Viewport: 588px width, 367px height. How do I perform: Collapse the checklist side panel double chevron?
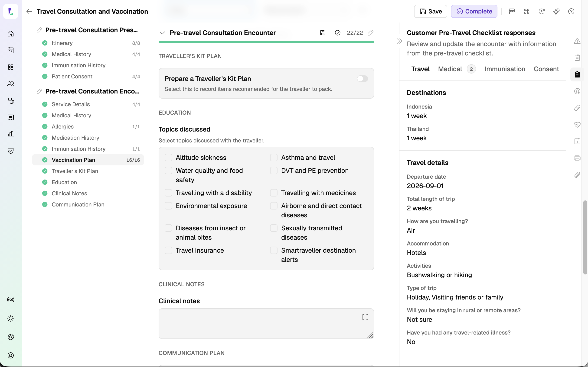coord(399,41)
